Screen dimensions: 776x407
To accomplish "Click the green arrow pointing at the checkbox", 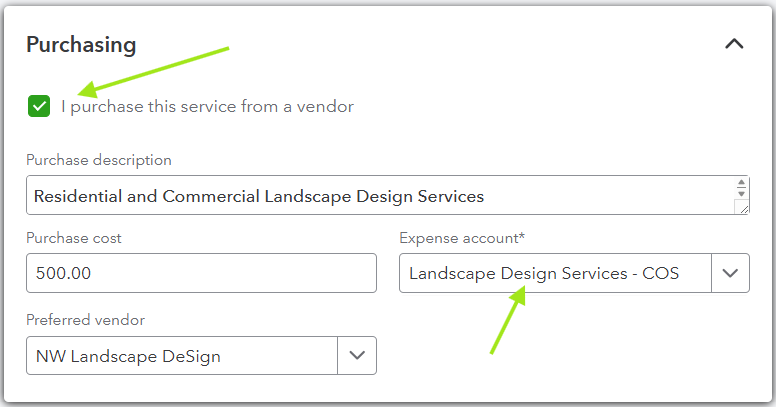I will (x=150, y=71).
